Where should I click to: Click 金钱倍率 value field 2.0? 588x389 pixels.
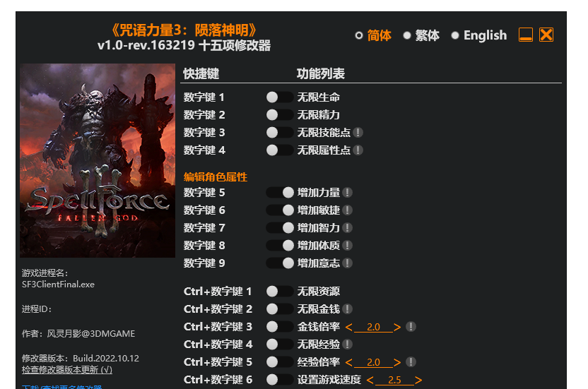click(x=373, y=327)
